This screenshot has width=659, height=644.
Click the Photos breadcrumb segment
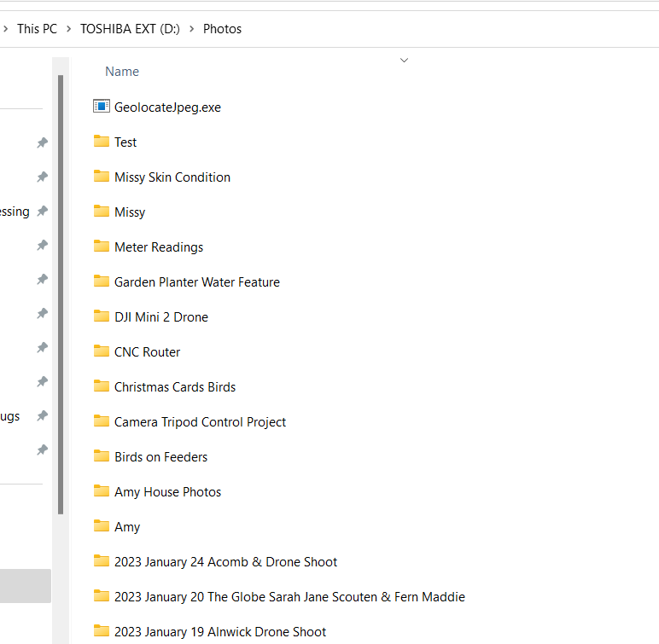(222, 29)
